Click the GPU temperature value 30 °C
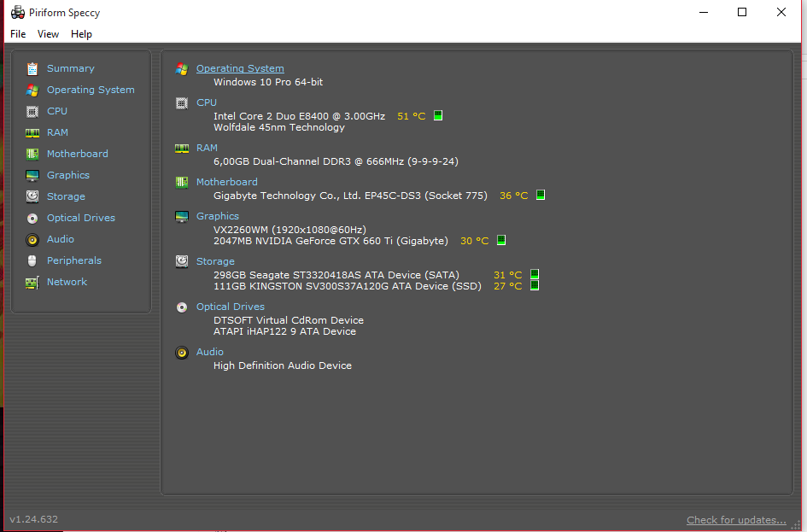The width and height of the screenshot is (807, 532). click(x=475, y=241)
